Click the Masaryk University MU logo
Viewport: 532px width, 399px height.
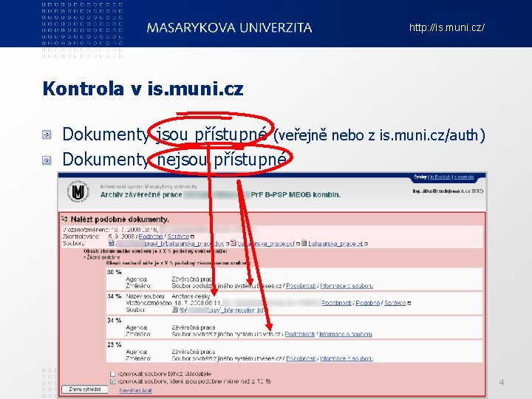coord(78,191)
